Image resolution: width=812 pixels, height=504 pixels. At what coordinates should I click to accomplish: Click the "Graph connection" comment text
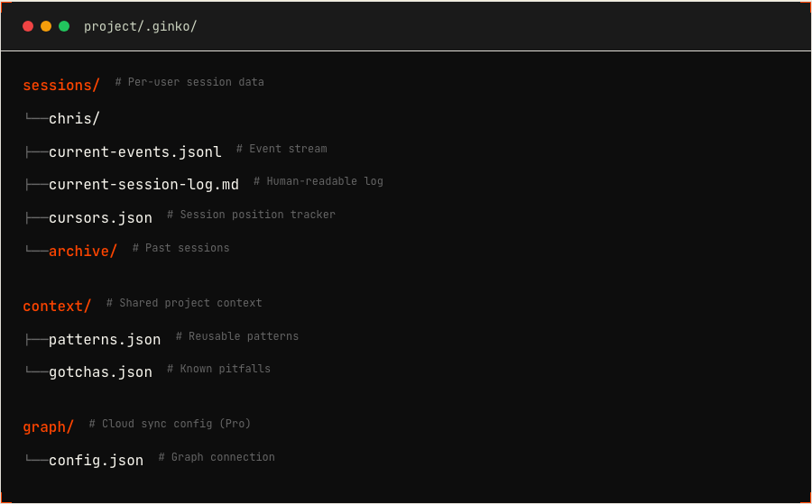[x=217, y=457]
